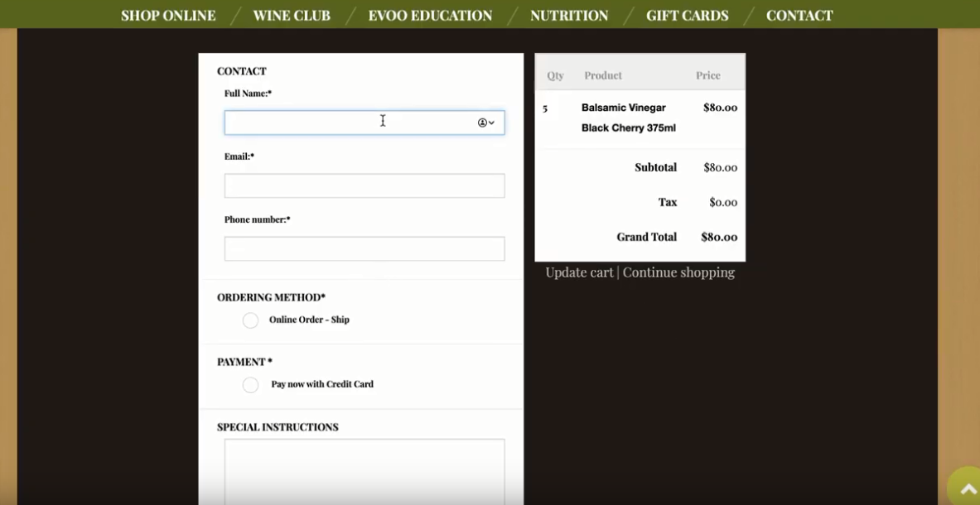Image resolution: width=980 pixels, height=505 pixels.
Task: Click the Payment section heading
Action: tap(244, 362)
